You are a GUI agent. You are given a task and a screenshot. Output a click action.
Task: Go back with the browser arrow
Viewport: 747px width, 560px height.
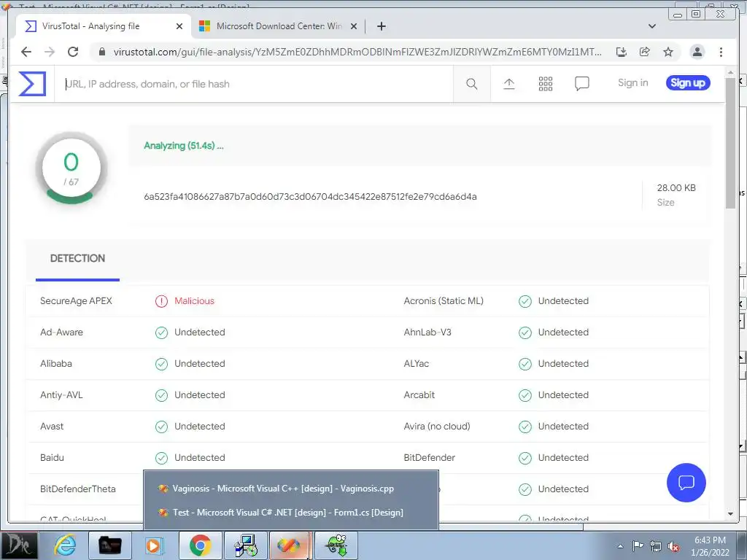coord(26,52)
